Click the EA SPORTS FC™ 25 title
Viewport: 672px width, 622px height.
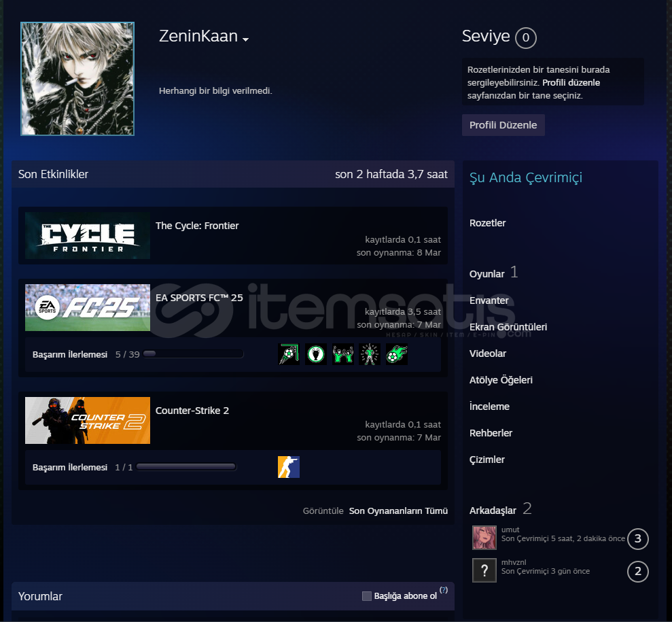(199, 298)
